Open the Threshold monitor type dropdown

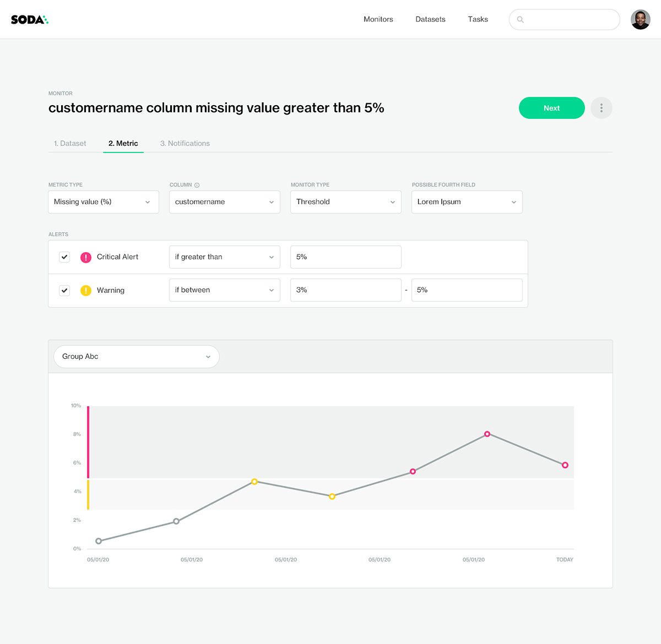coord(345,201)
